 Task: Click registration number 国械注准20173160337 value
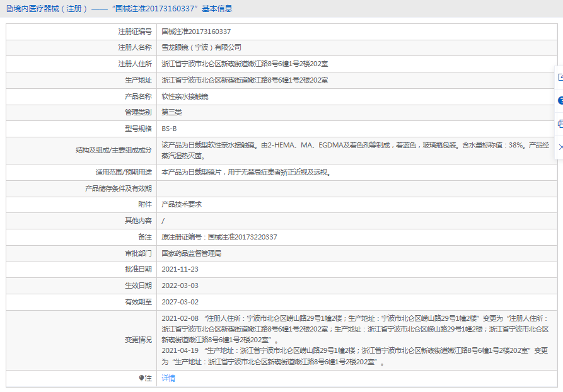coord(196,31)
